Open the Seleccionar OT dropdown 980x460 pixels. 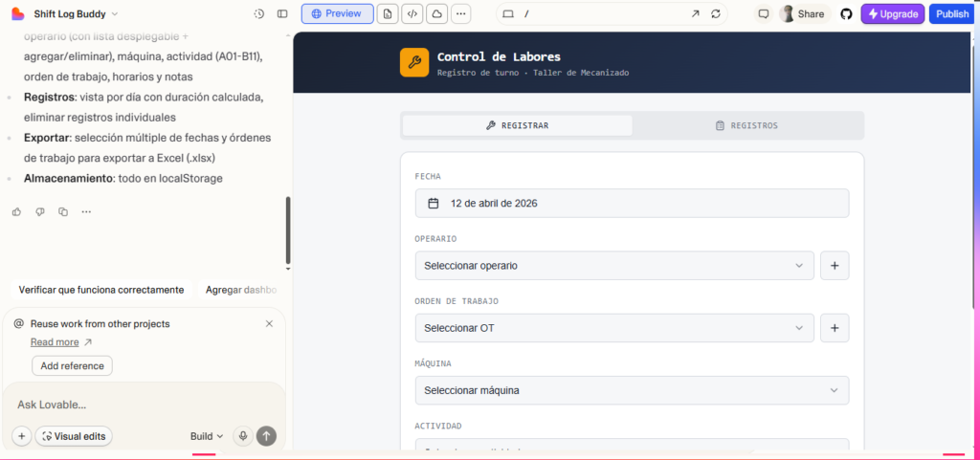pyautogui.click(x=614, y=328)
